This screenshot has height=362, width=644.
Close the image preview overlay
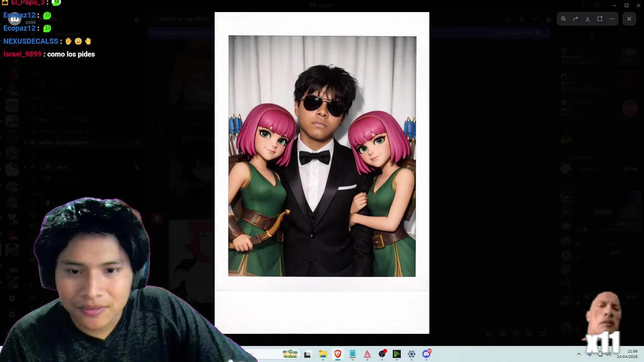tap(629, 19)
